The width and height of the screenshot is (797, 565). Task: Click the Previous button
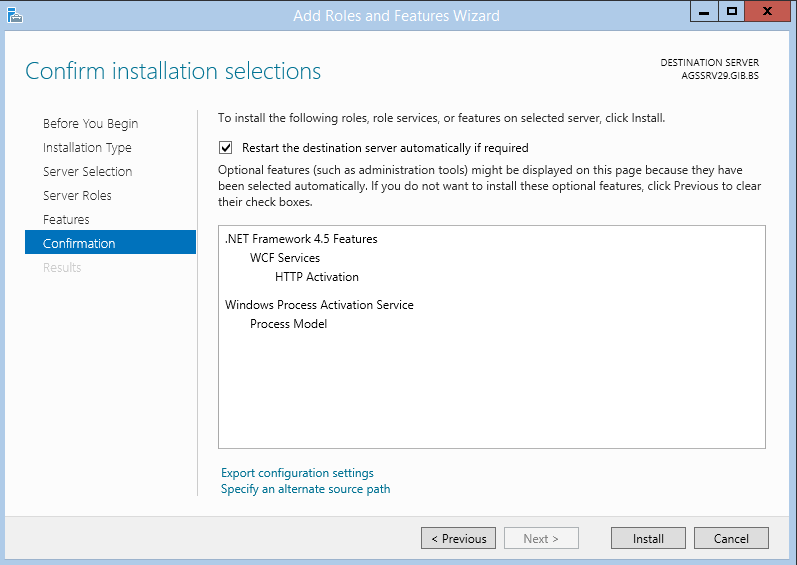click(x=458, y=538)
